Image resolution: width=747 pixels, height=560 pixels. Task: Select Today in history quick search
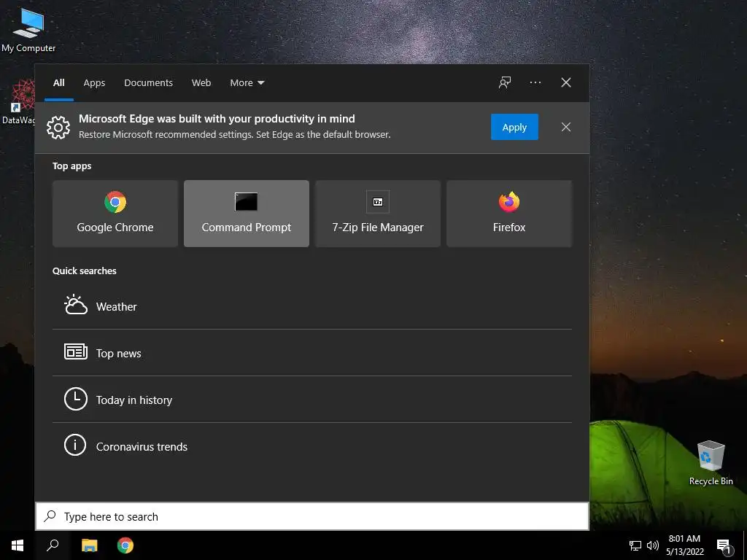pos(312,400)
